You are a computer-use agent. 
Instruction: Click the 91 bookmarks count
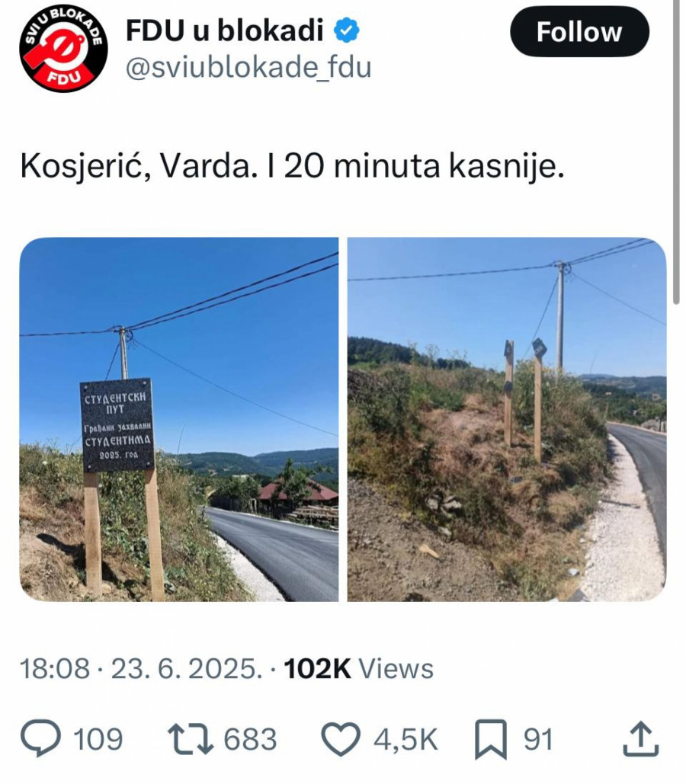point(538,740)
